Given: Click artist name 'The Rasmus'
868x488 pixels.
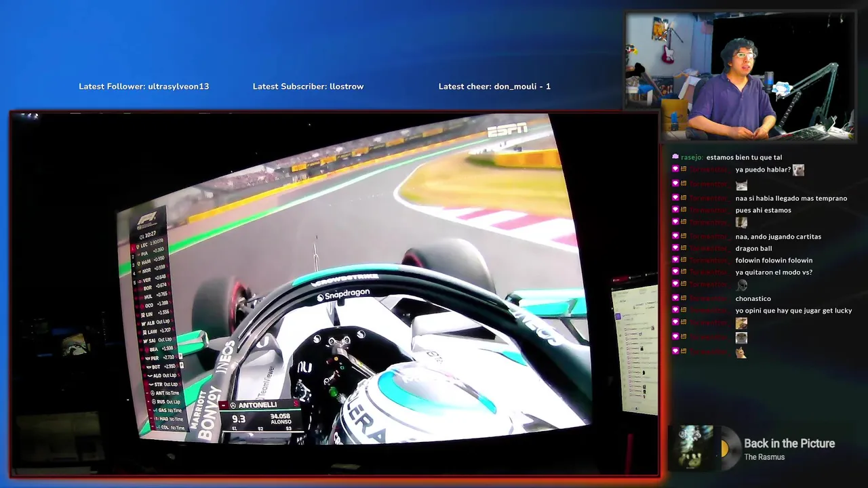Looking at the screenshot, I should click(764, 457).
